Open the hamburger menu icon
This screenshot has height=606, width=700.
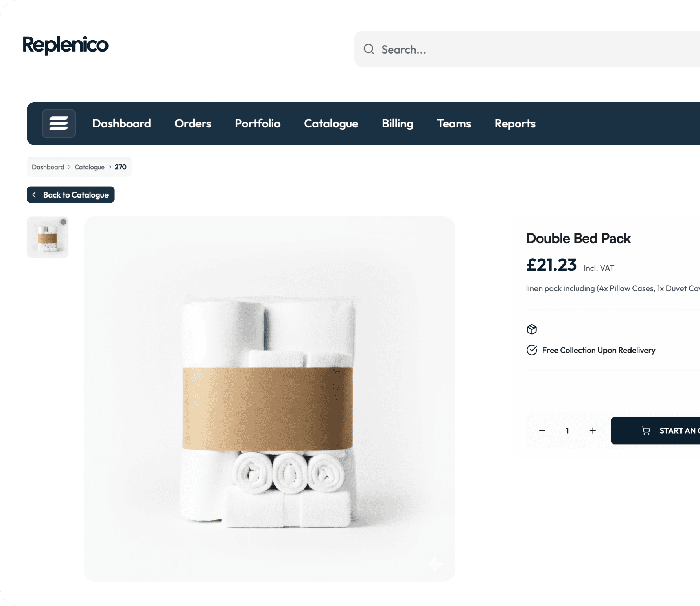(x=59, y=124)
